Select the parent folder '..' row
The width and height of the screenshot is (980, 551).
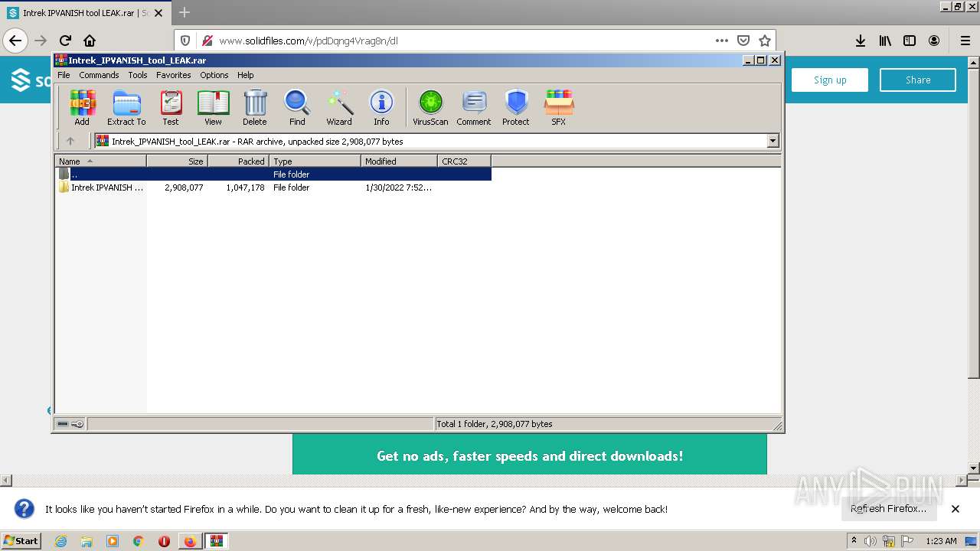pos(273,174)
